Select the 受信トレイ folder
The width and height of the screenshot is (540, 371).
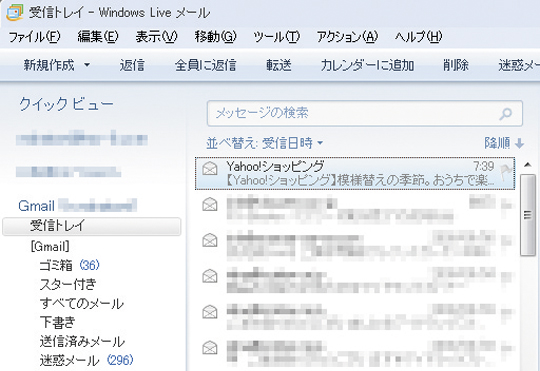[x=92, y=226]
